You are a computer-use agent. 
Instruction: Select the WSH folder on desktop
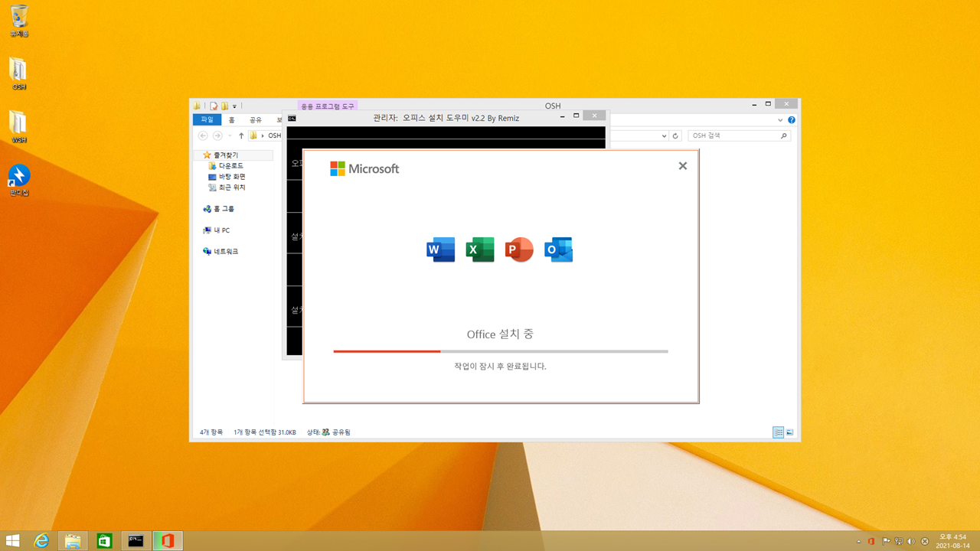pos(18,127)
